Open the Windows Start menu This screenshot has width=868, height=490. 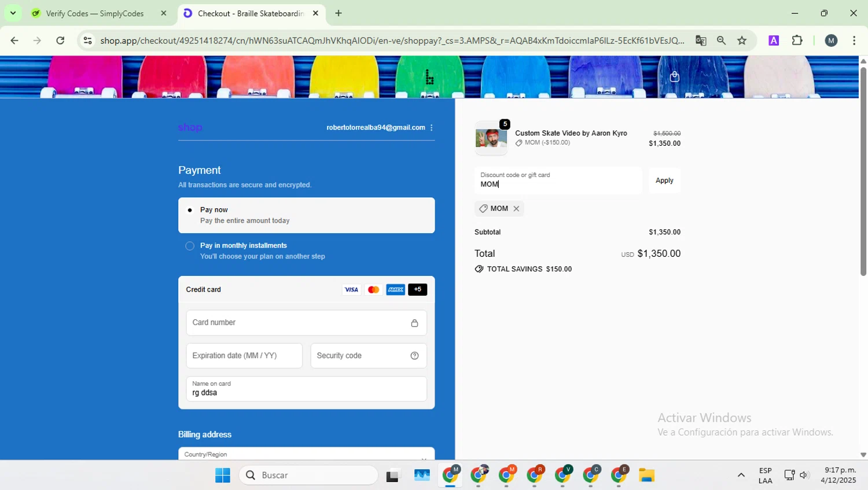coord(223,476)
